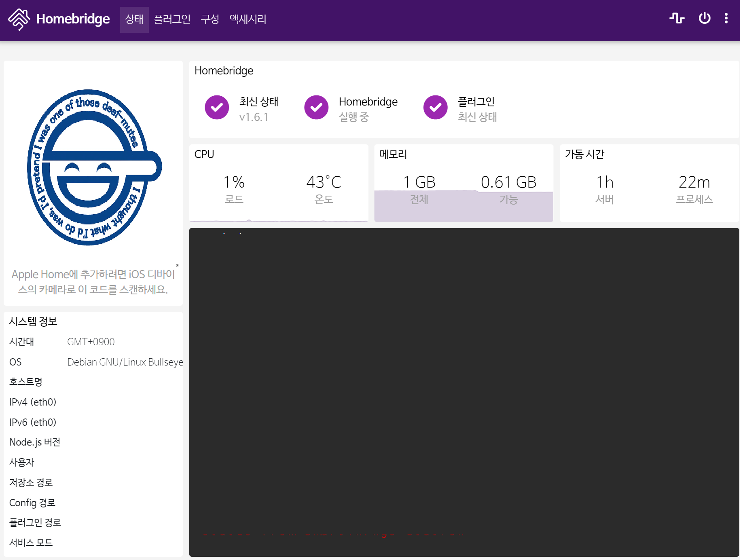745x560 pixels.
Task: Click the Debian GNU/Linux Bullseye value
Action: coord(125,362)
